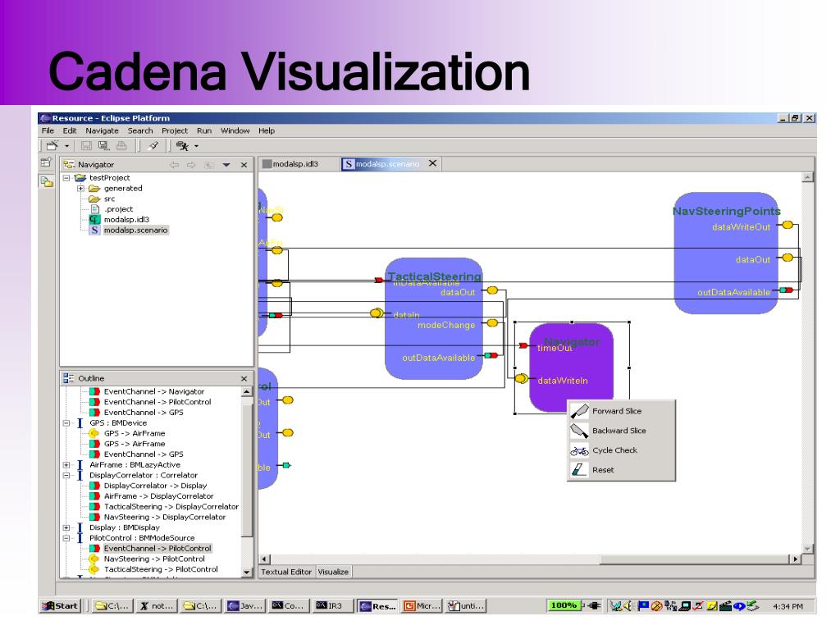Collapse the PilotControl : BMModeSource node
Viewport: 840px width, 630px height.
pos(66,538)
